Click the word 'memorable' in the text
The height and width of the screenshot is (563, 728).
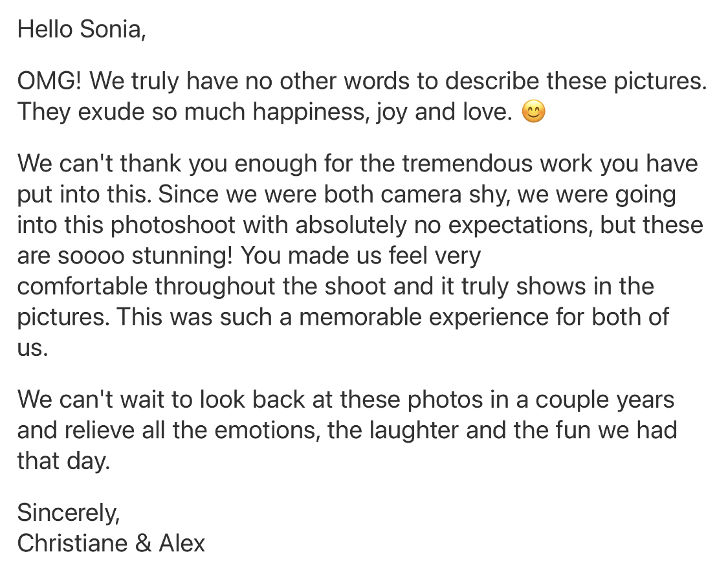pyautogui.click(x=360, y=317)
